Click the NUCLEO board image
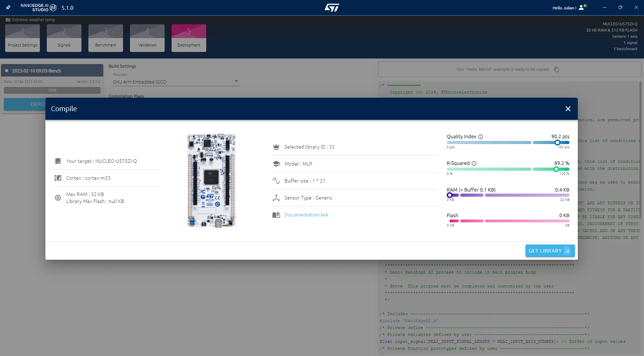This screenshot has height=356, width=644. [x=211, y=180]
